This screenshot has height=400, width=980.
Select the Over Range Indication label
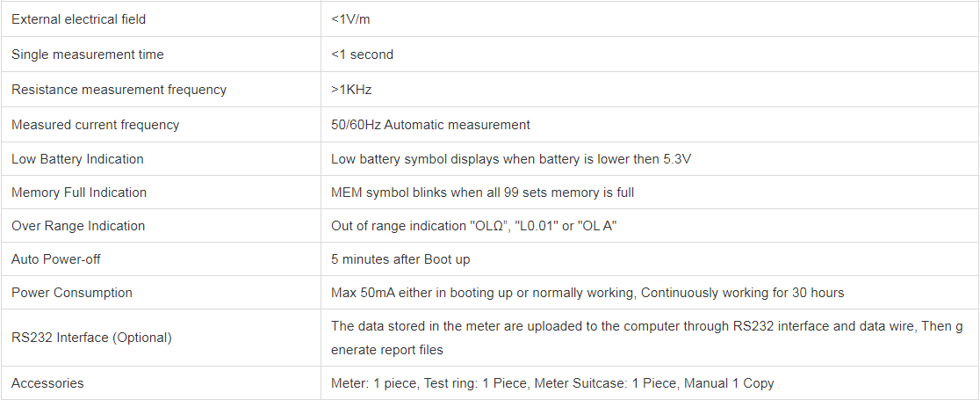pos(78,226)
